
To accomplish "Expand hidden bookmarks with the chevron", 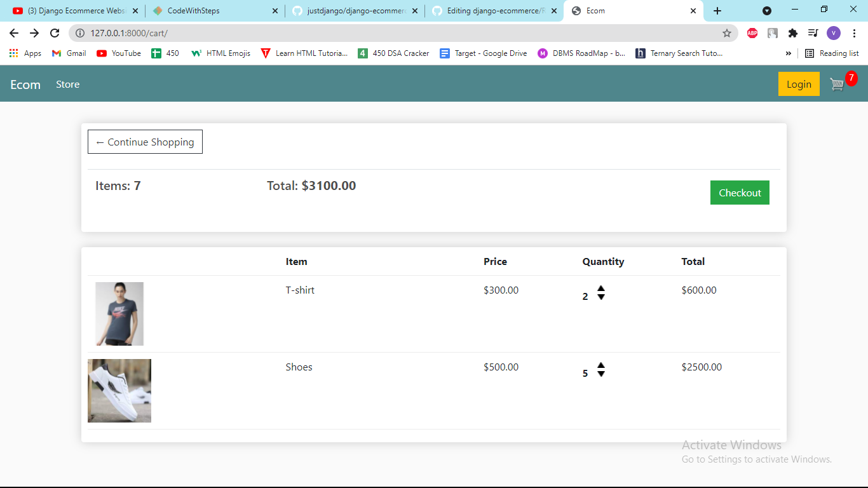I will tap(788, 53).
